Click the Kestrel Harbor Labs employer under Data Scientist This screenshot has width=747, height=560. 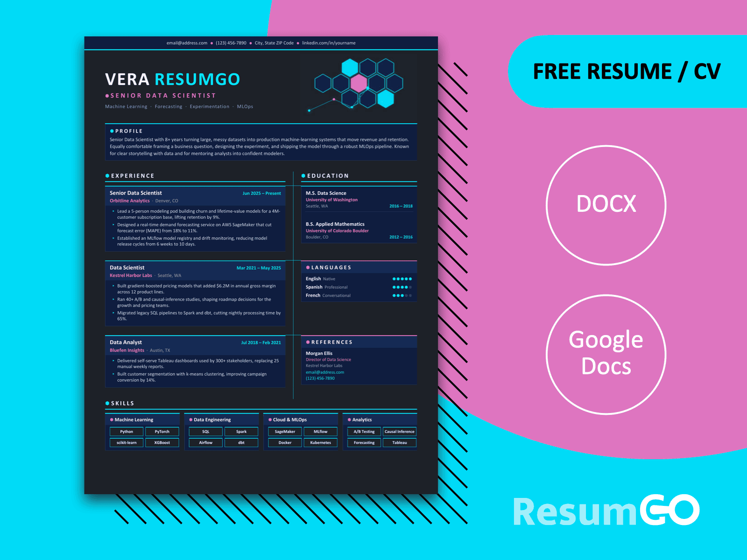[131, 275]
